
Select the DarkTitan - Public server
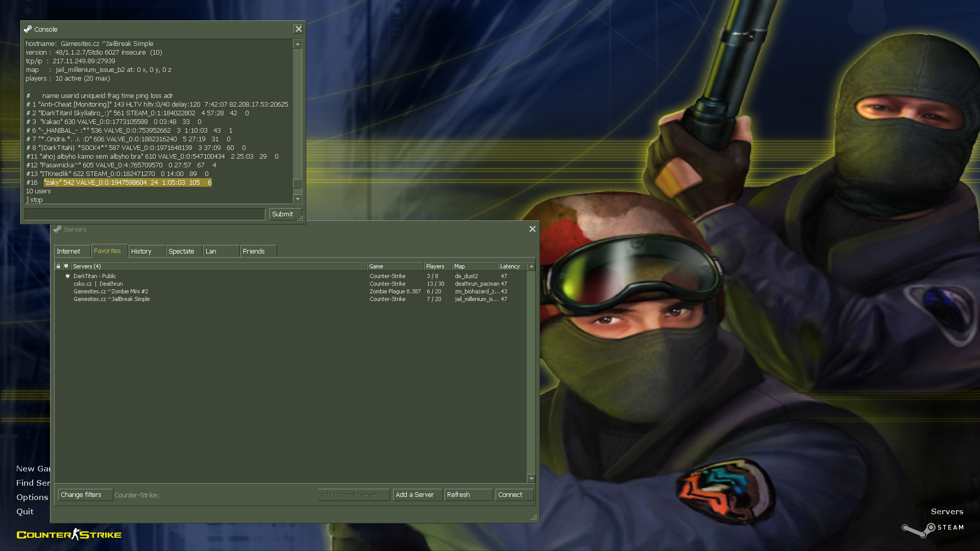pyautogui.click(x=291, y=276)
